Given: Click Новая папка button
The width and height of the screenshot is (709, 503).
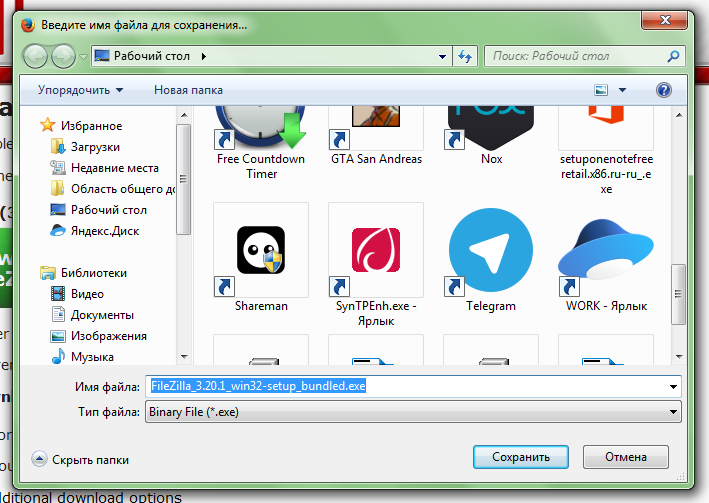Looking at the screenshot, I should [188, 90].
